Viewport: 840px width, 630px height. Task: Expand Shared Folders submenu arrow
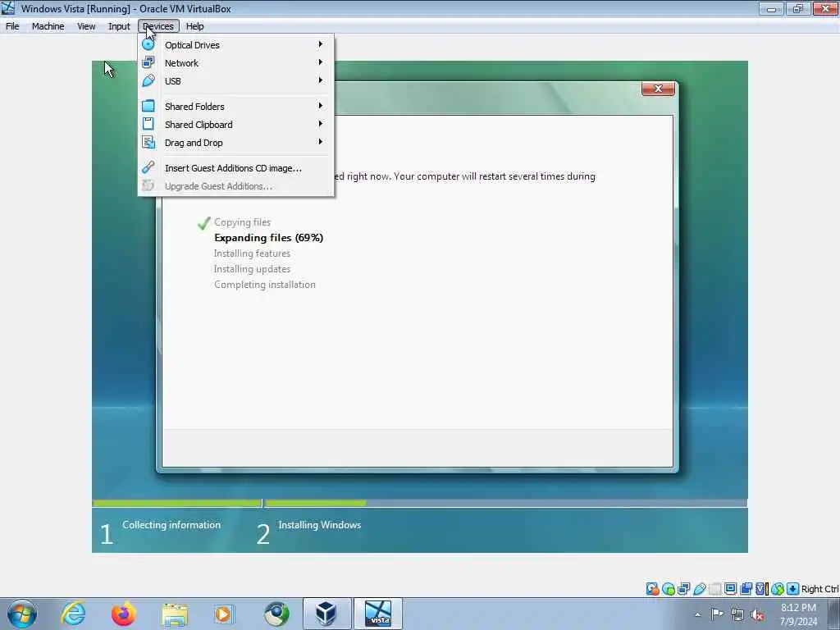pyautogui.click(x=321, y=106)
